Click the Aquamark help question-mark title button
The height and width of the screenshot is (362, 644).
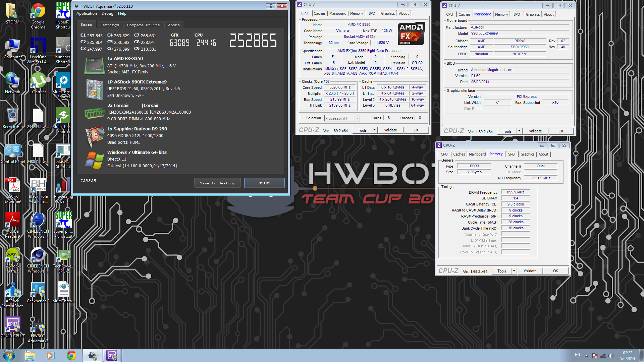pyautogui.click(x=271, y=6)
